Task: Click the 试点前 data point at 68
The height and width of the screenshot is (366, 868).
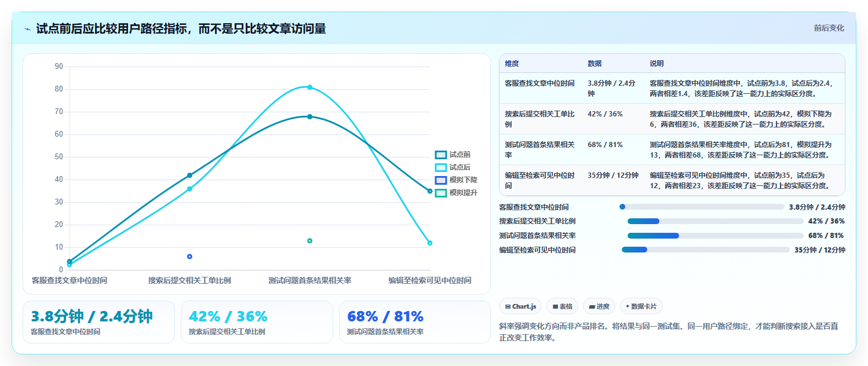Action: (x=309, y=116)
